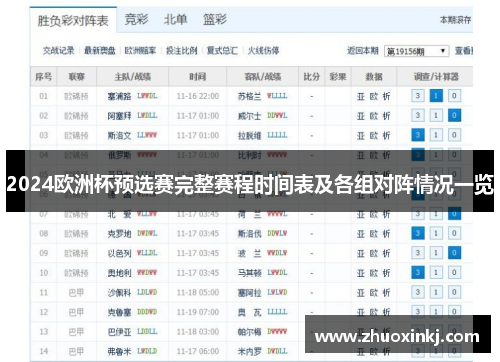Switch to the 篮彩 tab
The image size is (500, 362).
215,19
